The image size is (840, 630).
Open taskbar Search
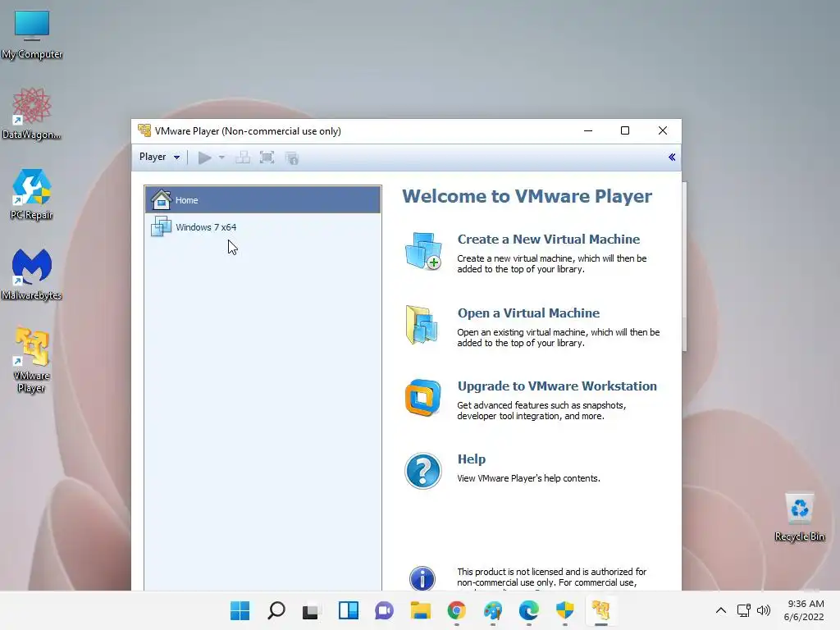tap(276, 610)
